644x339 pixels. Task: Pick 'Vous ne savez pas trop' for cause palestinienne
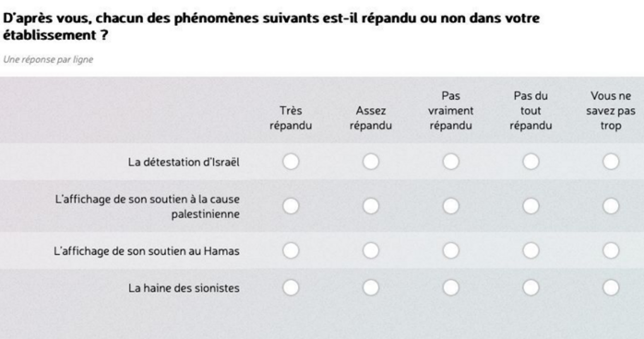[611, 206]
